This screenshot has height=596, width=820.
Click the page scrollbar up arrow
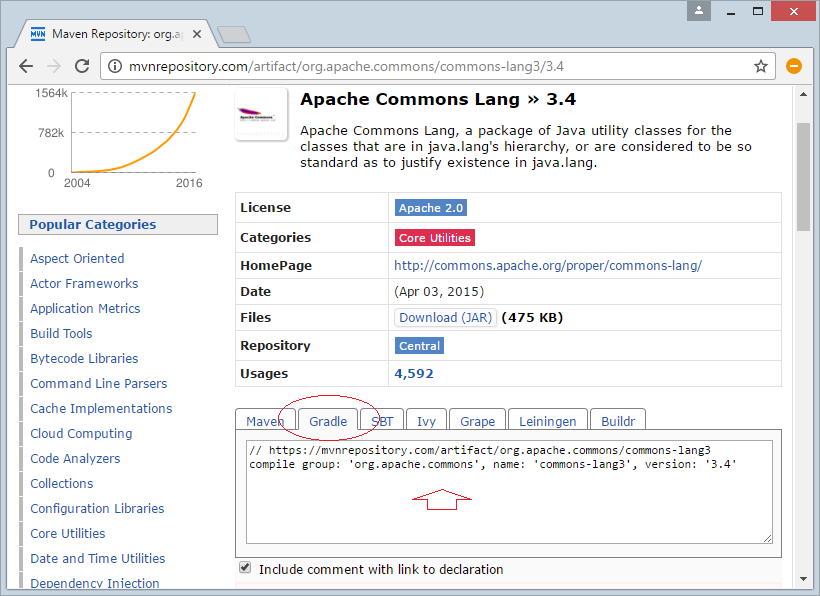click(x=803, y=95)
